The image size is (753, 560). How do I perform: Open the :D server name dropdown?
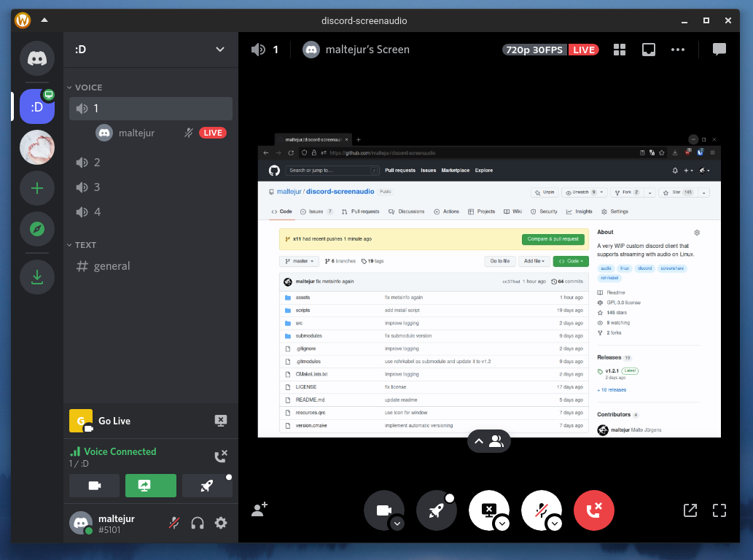pyautogui.click(x=151, y=50)
